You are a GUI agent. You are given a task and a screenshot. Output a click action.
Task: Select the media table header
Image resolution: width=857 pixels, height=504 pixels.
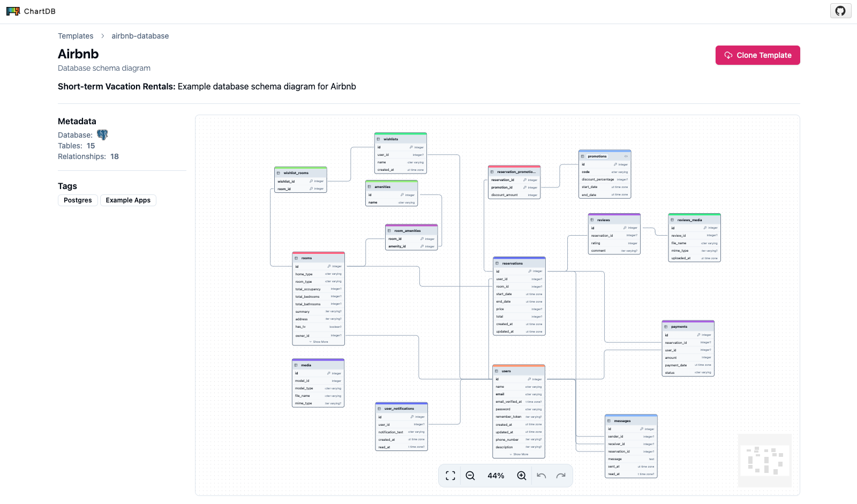(x=318, y=365)
